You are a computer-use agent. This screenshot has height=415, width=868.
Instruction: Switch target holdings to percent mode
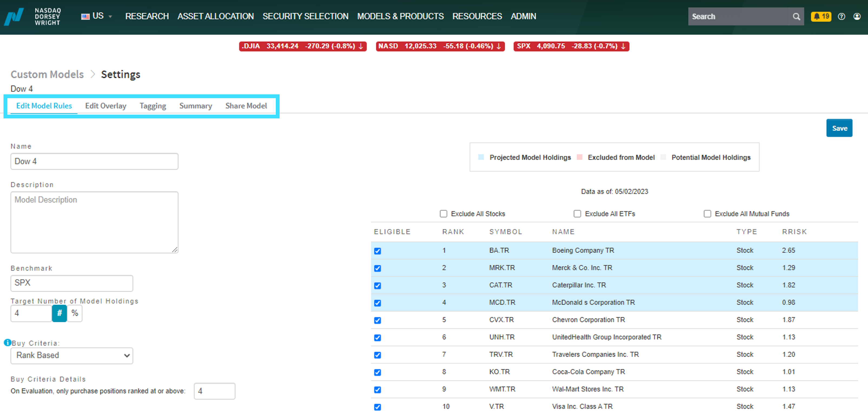point(75,313)
